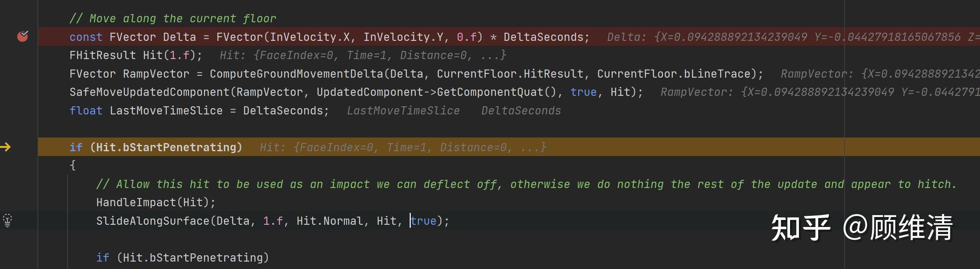
Task: Expand Hit inline value after FHitResult declaration
Action: point(363,55)
